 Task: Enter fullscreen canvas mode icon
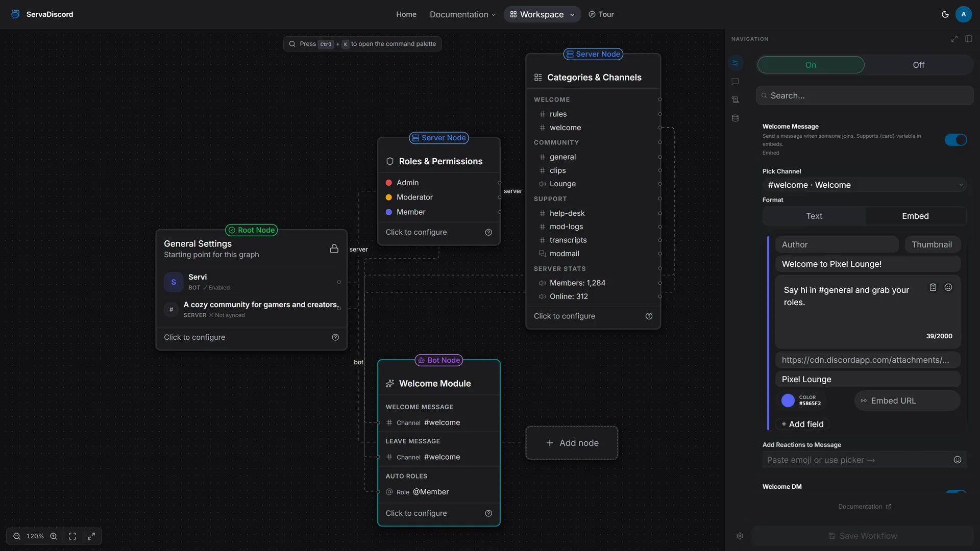pos(91,536)
